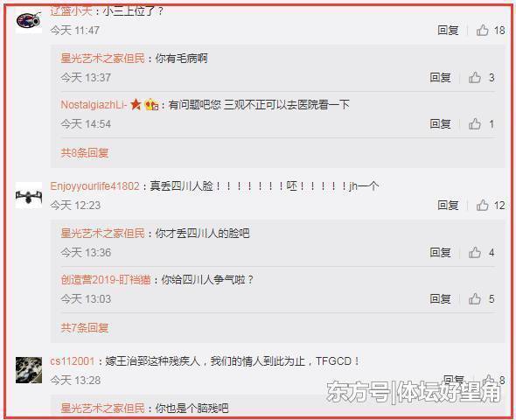Like NostalgiazhLi's reply with 1 like

pyautogui.click(x=475, y=124)
